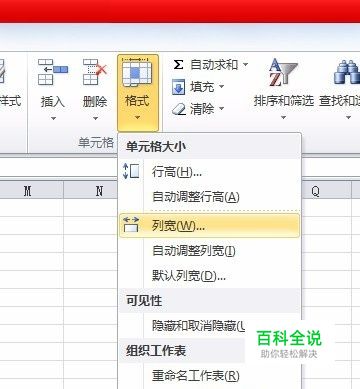
Task: Choose 自动调整行高(A) menu entry
Action: coord(210,197)
